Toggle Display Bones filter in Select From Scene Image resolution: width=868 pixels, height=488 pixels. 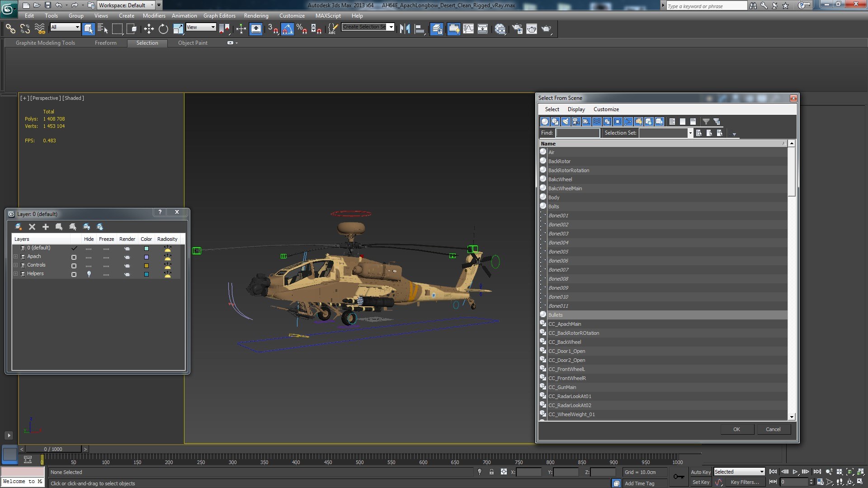[628, 122]
